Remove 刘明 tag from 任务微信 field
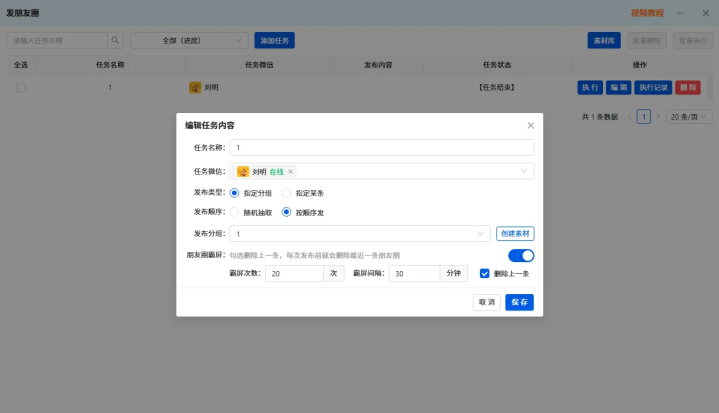 tap(290, 171)
